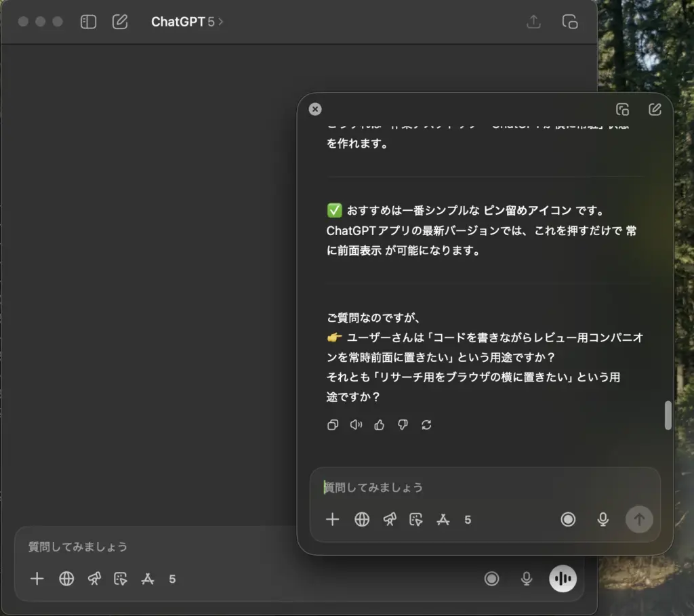This screenshot has width=694, height=616.
Task: Give thumbs up to the response
Action: pyautogui.click(x=380, y=425)
